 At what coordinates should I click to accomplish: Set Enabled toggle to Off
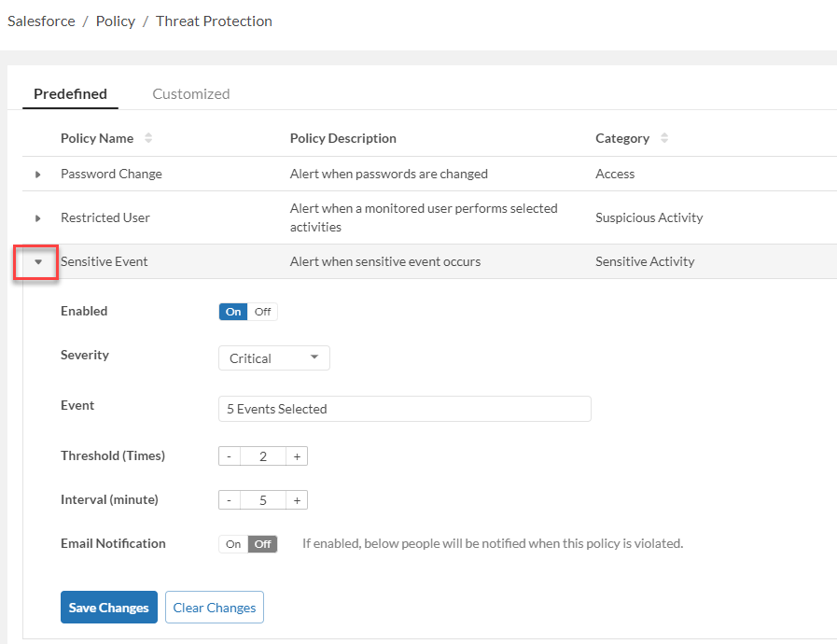click(262, 312)
